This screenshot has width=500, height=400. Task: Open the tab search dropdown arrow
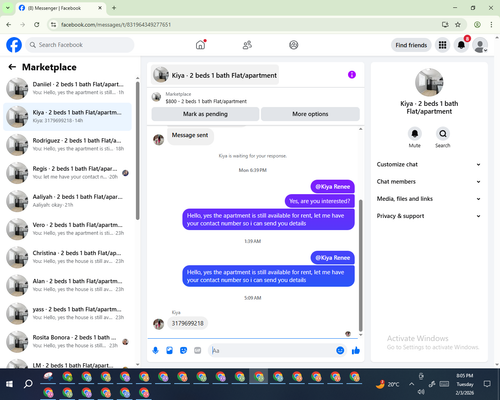[x=7, y=8]
